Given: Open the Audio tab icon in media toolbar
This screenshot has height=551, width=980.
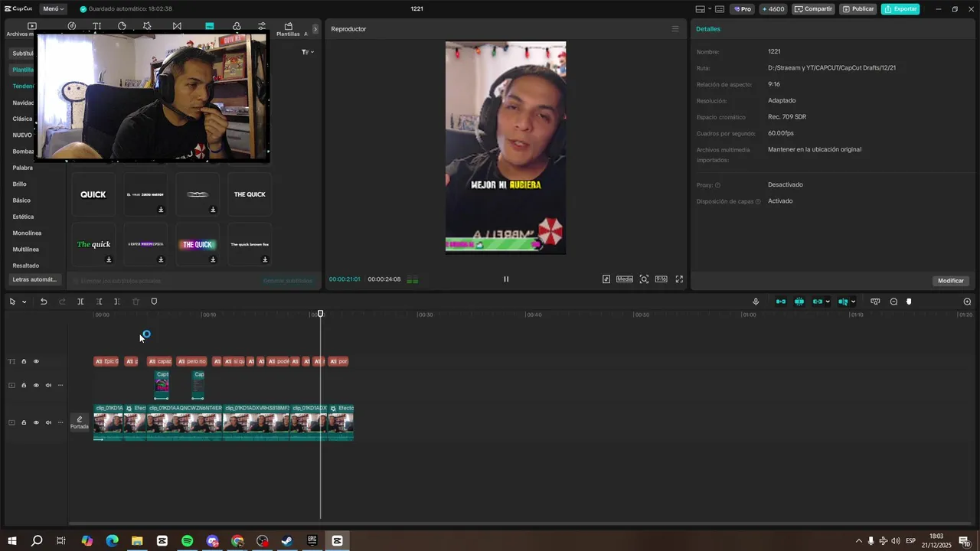Looking at the screenshot, I should click(71, 26).
